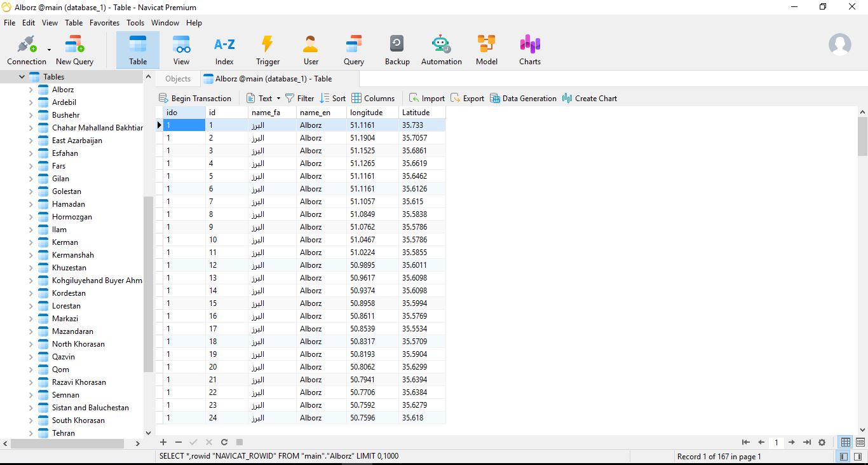Go to the previous page
Viewport: 868px width, 465px height.
coord(761,442)
